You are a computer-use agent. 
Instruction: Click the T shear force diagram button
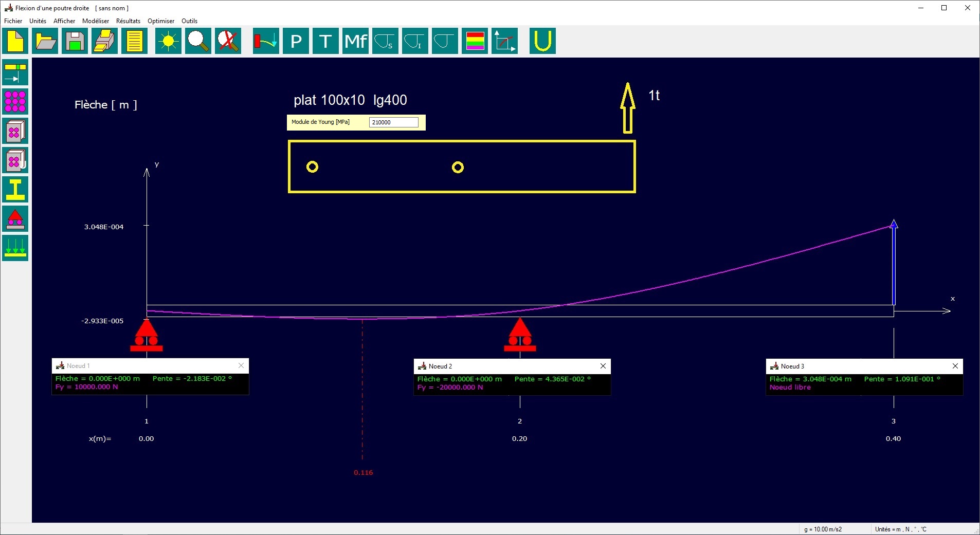click(x=325, y=41)
